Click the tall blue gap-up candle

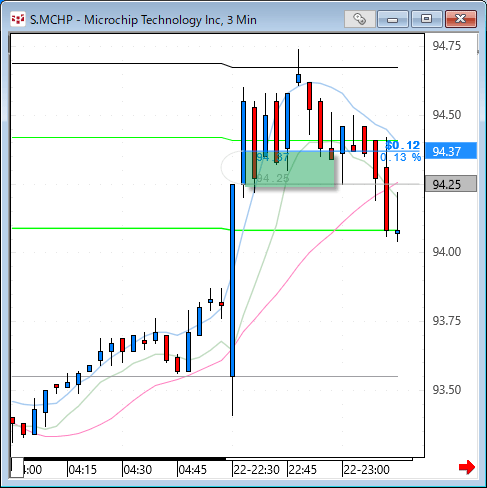coord(232,280)
